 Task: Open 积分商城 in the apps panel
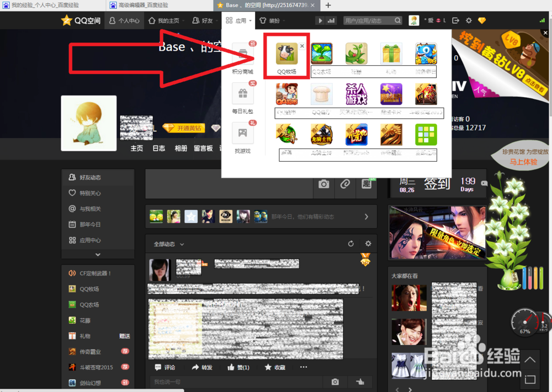point(242,59)
